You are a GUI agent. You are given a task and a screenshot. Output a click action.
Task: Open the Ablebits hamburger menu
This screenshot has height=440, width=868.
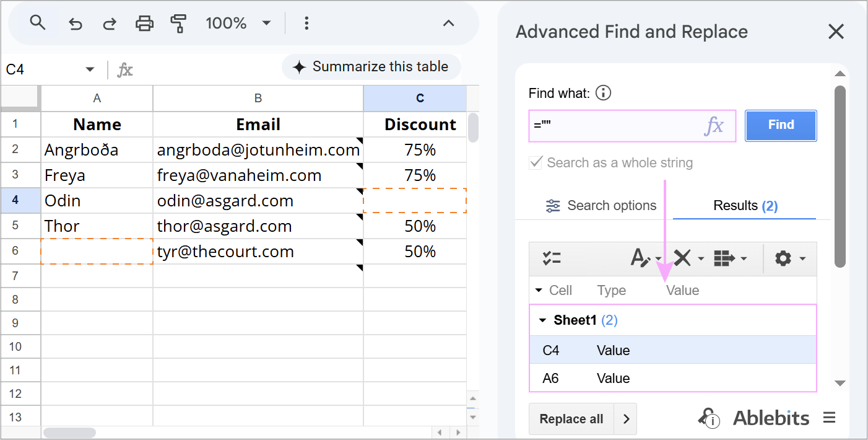click(x=830, y=418)
